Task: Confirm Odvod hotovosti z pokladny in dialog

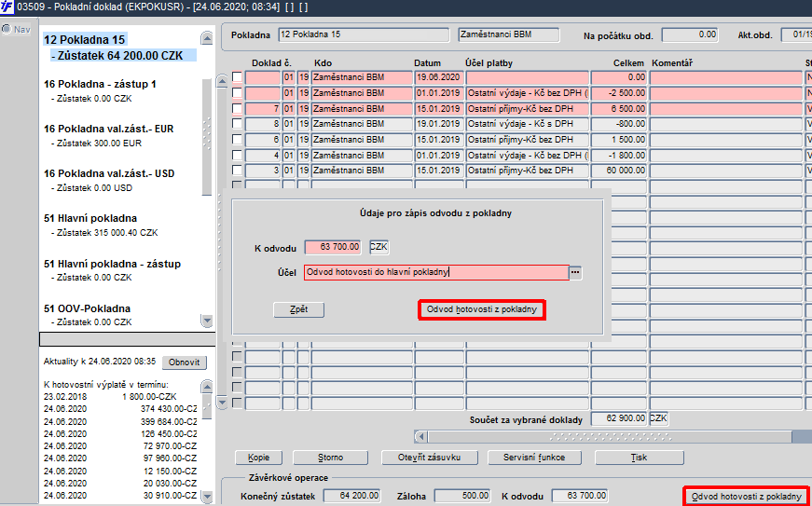Action: coord(482,309)
